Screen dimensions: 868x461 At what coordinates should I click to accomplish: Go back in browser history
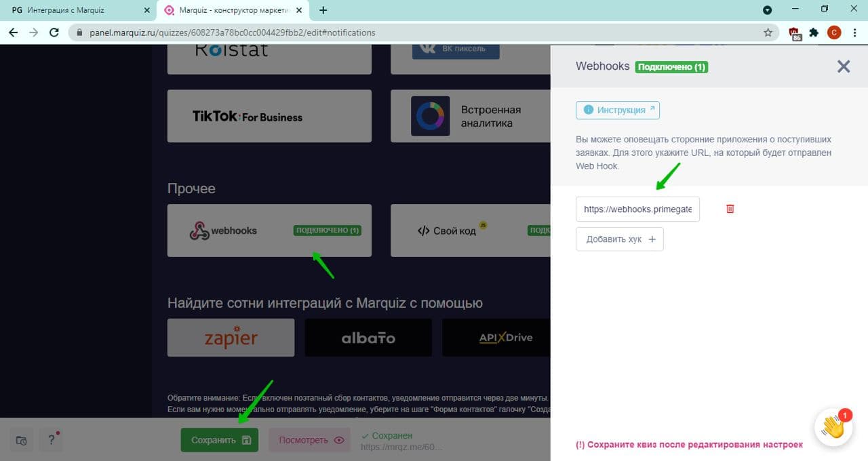14,32
